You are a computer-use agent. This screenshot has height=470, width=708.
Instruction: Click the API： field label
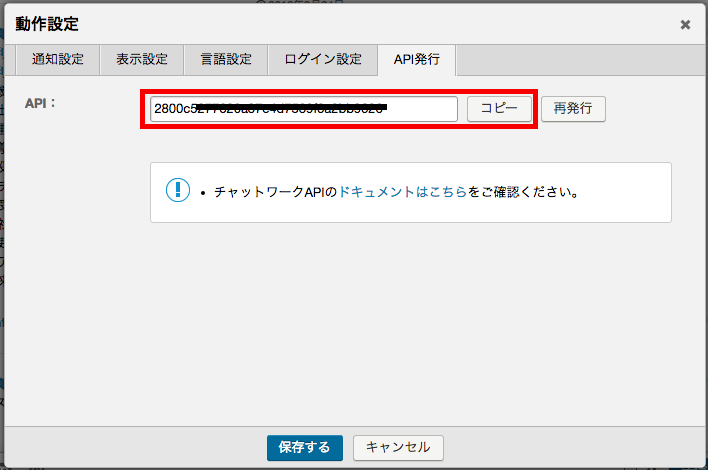(41, 102)
